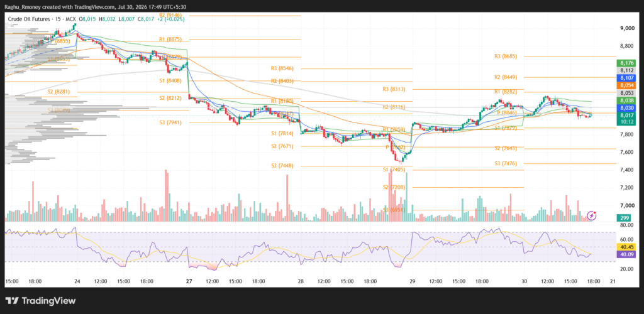Click the S3 (7941) pivot label
644x314 pixels.
(170, 122)
